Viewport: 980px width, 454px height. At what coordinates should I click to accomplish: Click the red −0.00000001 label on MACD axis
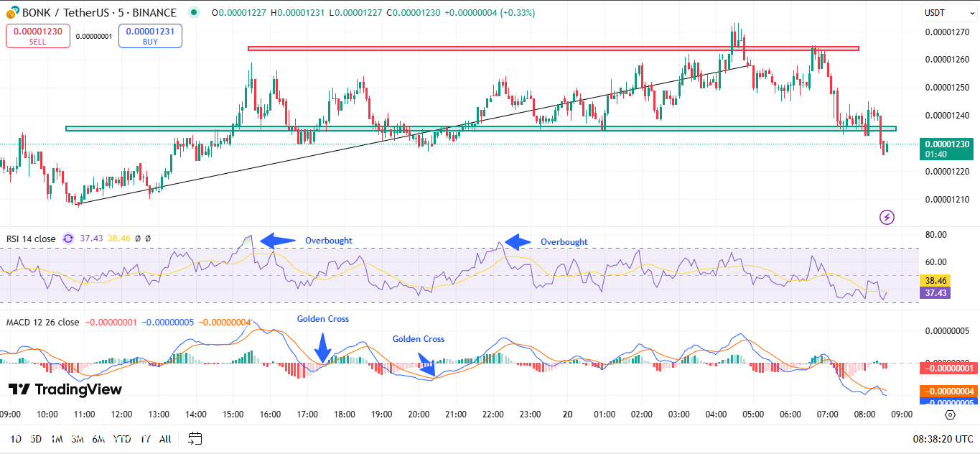pos(948,368)
